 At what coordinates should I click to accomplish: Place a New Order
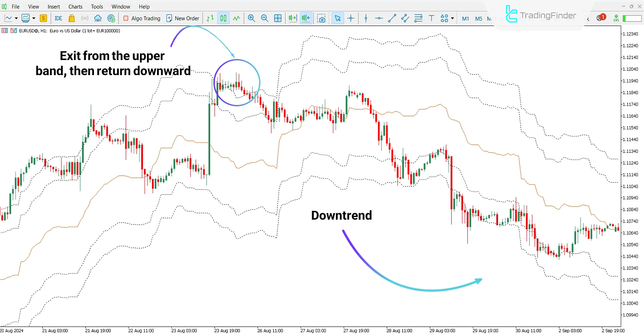[x=183, y=18]
